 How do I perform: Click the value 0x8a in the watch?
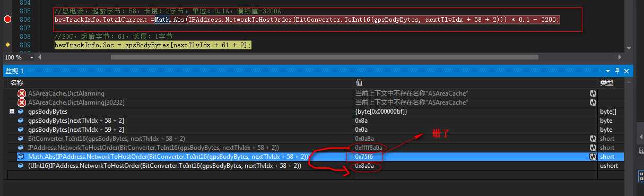pos(361,121)
